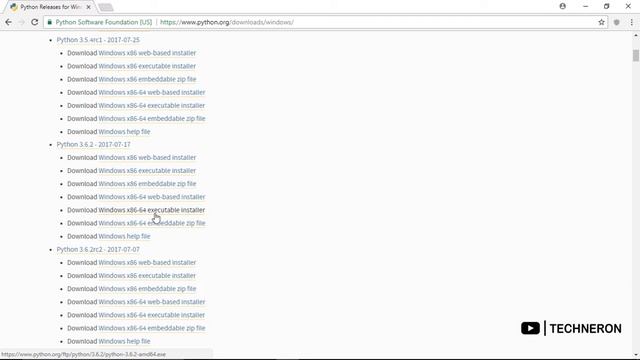Download Python 3.6.2 Windows x86 executable installer
This screenshot has width=640, height=360.
click(x=147, y=171)
